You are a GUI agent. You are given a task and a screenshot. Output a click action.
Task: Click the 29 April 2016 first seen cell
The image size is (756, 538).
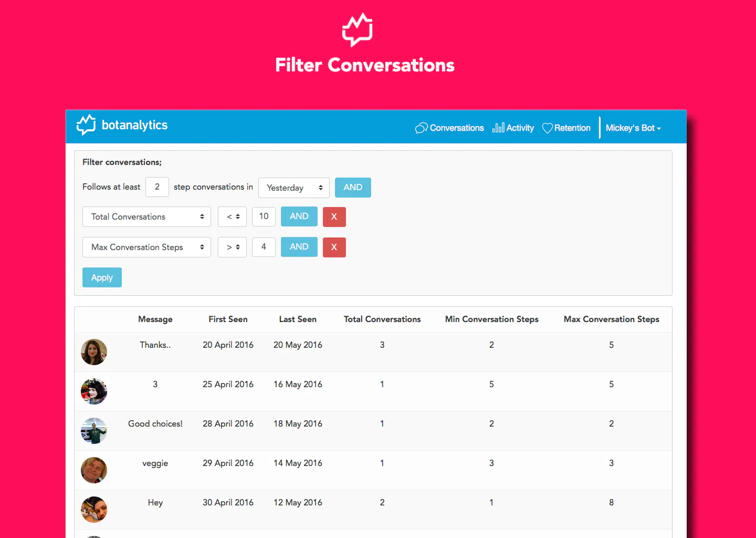[228, 463]
